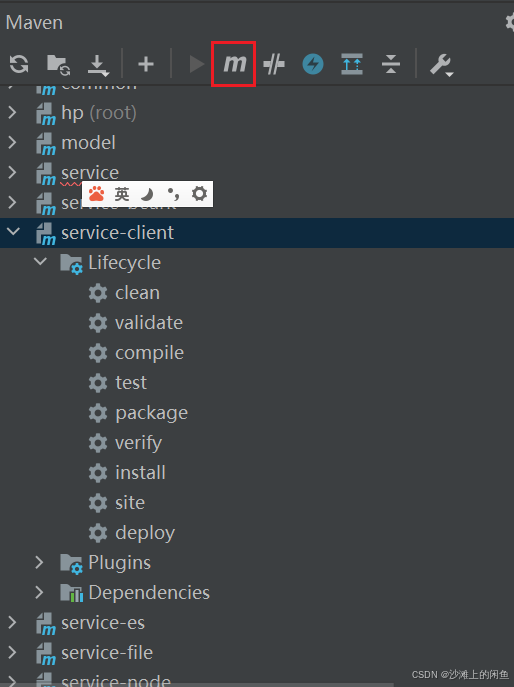Click Expand All toolbar icon
This screenshot has height=687, width=514.
click(x=352, y=64)
